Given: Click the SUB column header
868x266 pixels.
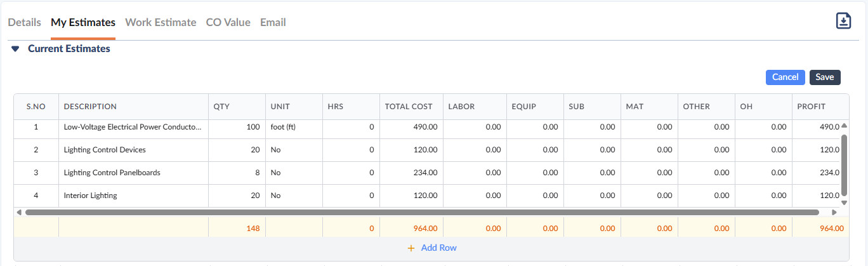Looking at the screenshot, I should tap(592, 107).
